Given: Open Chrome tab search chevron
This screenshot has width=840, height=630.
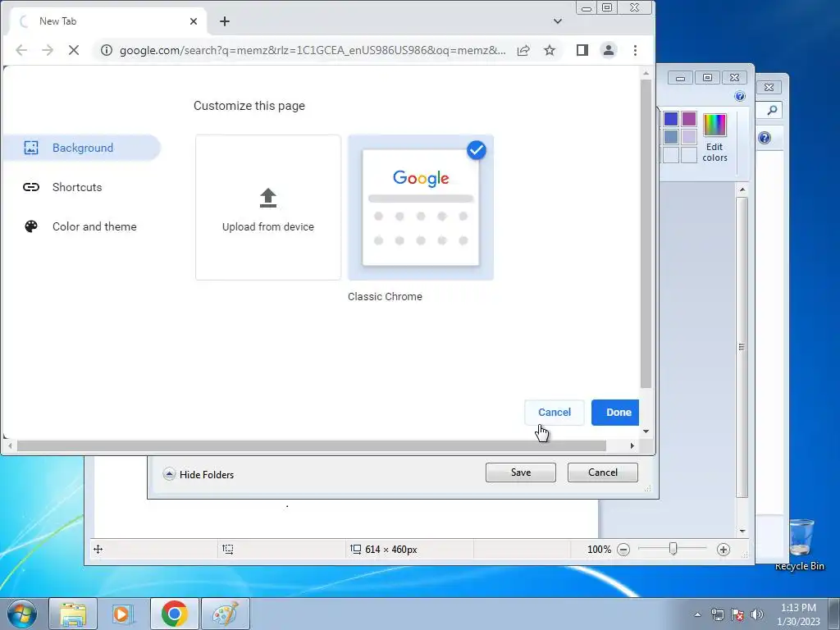Looking at the screenshot, I should click(558, 21).
